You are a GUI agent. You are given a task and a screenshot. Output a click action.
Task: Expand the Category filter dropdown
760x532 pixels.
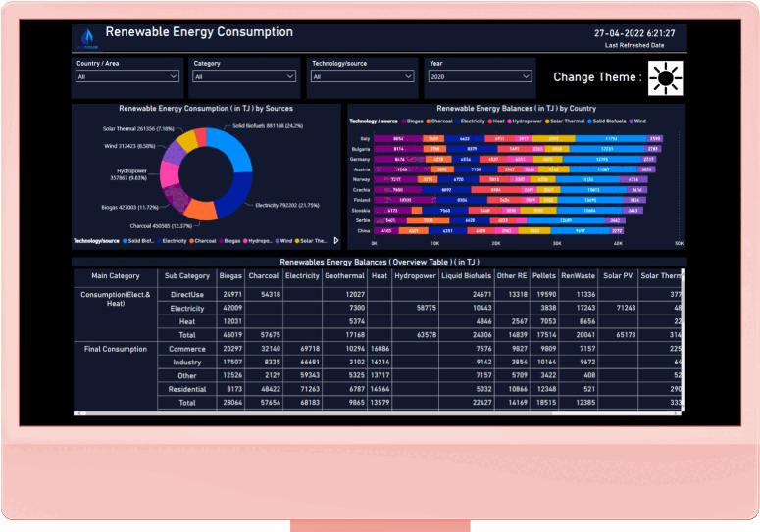[x=245, y=76]
